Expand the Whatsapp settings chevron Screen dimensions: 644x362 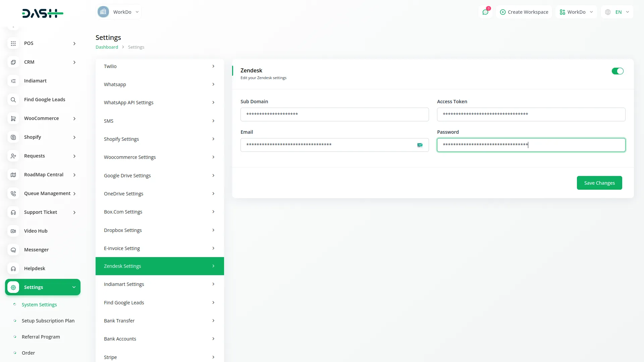tap(214, 84)
